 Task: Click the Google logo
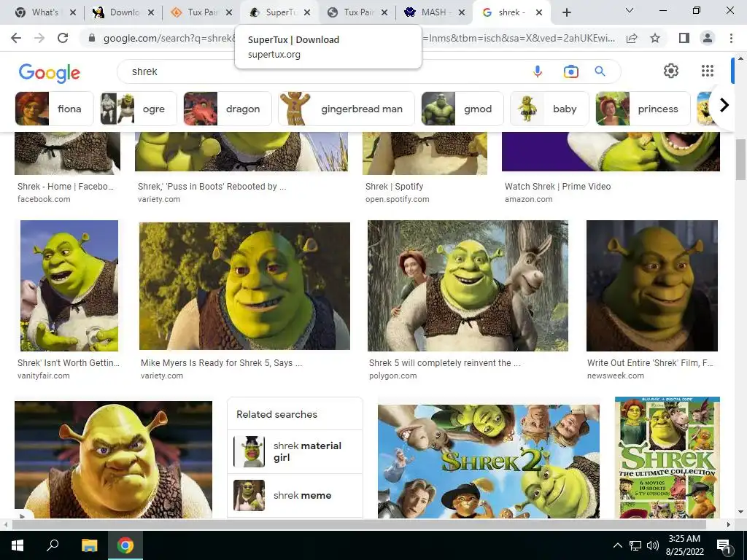point(49,72)
